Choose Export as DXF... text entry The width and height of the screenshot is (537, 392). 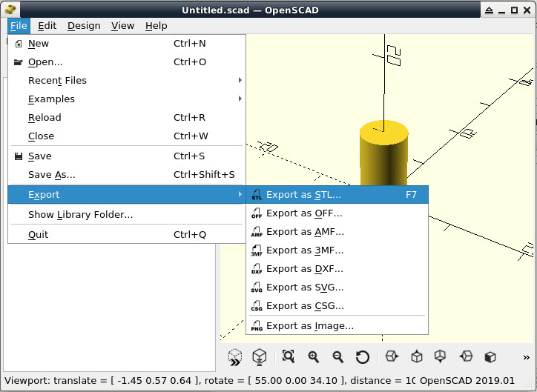tap(304, 268)
